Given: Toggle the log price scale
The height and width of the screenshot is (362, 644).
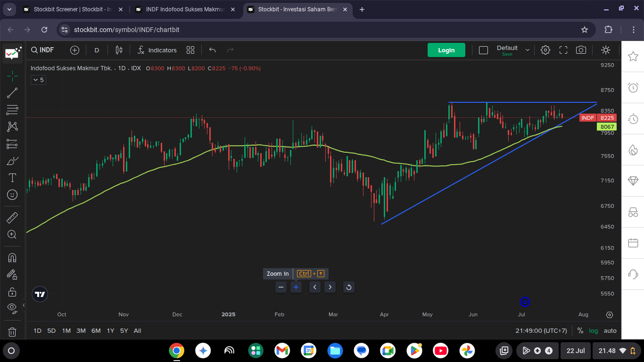Looking at the screenshot, I should coord(594,331).
